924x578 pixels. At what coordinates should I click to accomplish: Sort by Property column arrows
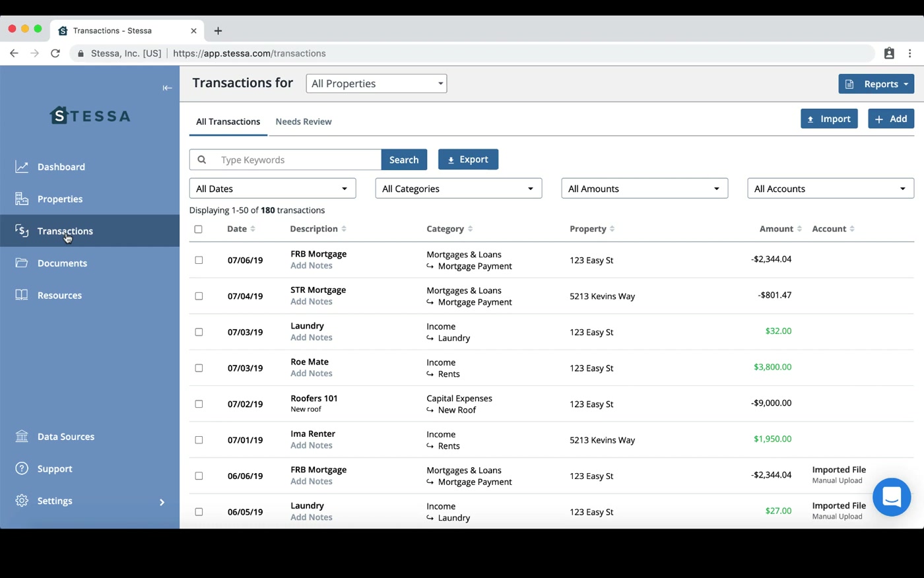(612, 229)
